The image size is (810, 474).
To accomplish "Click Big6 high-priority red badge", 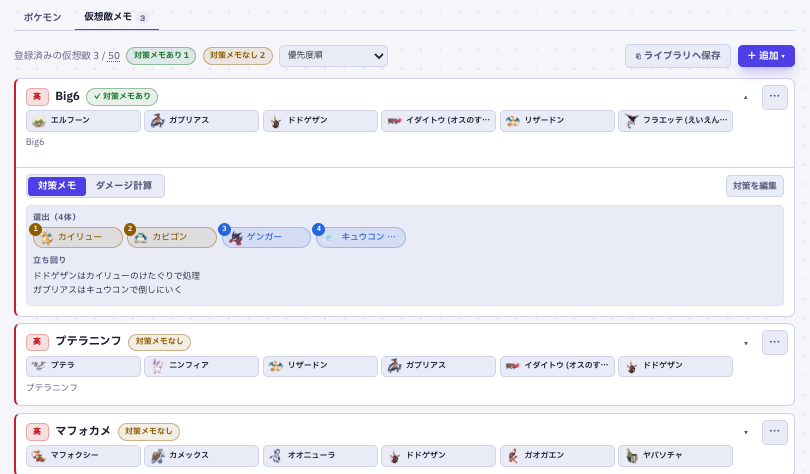I will click(37, 97).
